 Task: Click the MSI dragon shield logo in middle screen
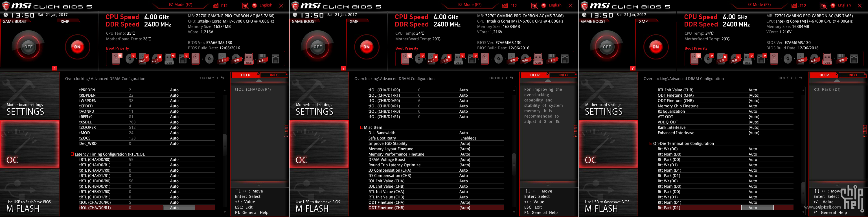[295, 6]
